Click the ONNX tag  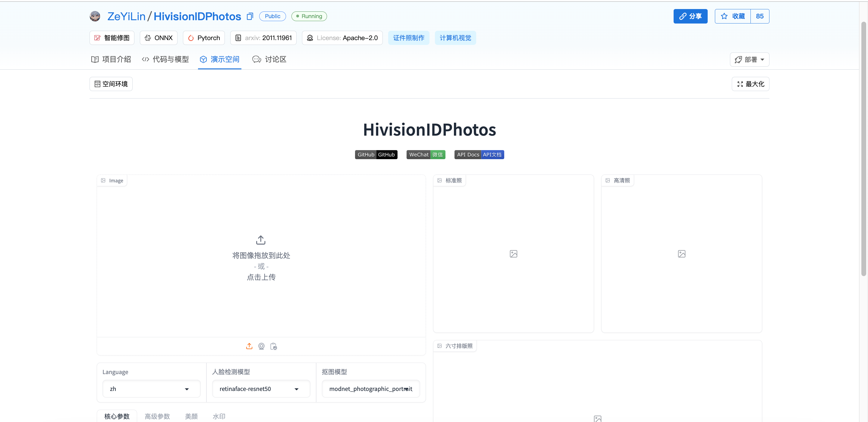tap(159, 38)
